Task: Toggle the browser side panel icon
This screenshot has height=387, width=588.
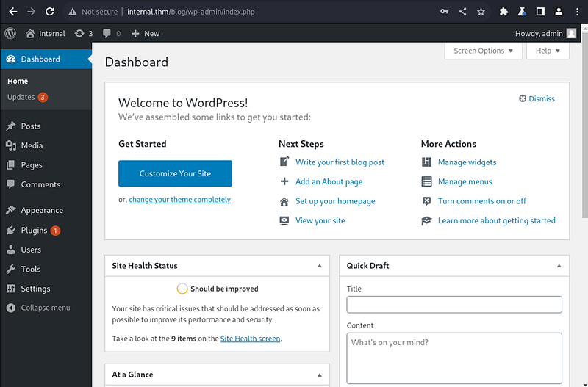Action: coord(540,12)
